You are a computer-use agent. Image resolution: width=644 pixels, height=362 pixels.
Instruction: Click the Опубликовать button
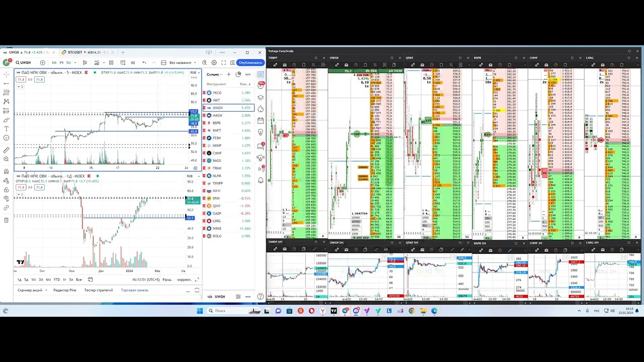(x=251, y=62)
